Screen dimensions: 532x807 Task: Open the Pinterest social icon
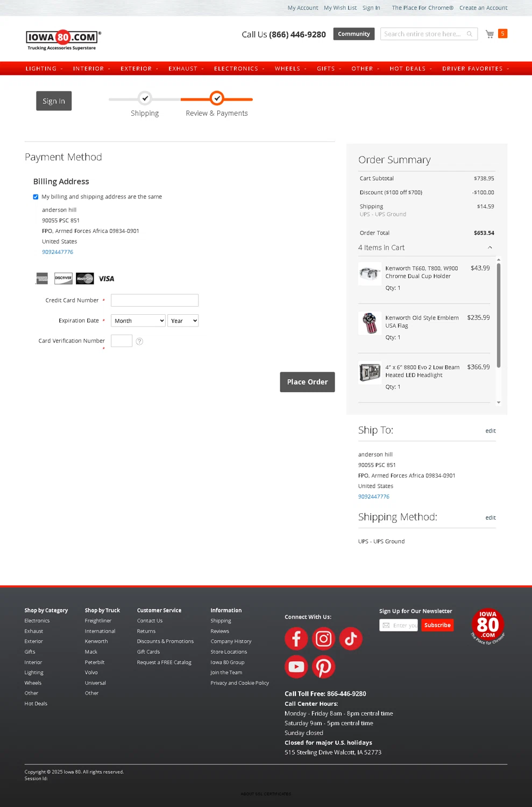[x=324, y=667]
